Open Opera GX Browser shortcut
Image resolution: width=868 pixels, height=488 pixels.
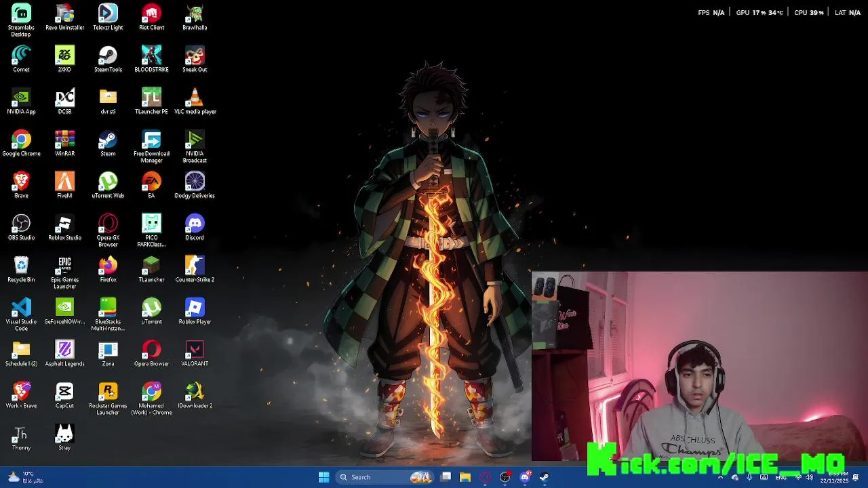[x=108, y=230]
